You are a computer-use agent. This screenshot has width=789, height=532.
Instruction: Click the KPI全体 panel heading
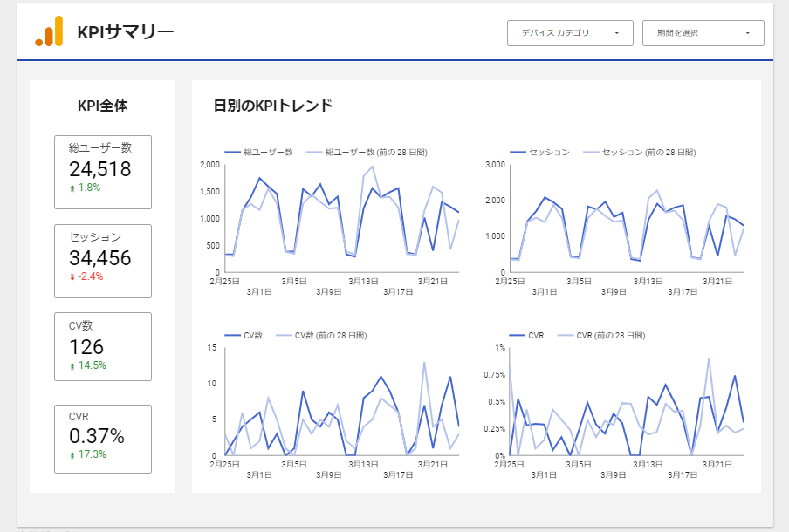pos(102,106)
